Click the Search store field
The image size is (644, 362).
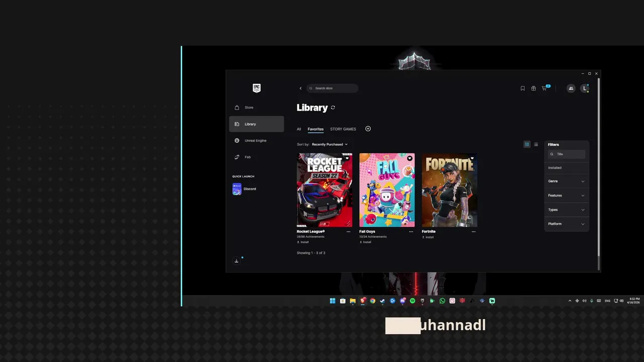point(332,88)
